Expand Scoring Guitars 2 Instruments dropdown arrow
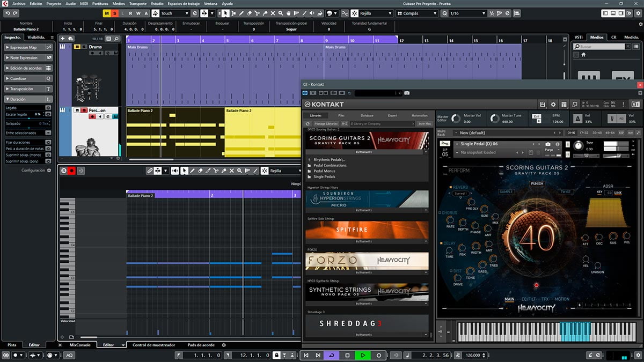Viewport: 644px width, 362px height. pyautogui.click(x=426, y=152)
